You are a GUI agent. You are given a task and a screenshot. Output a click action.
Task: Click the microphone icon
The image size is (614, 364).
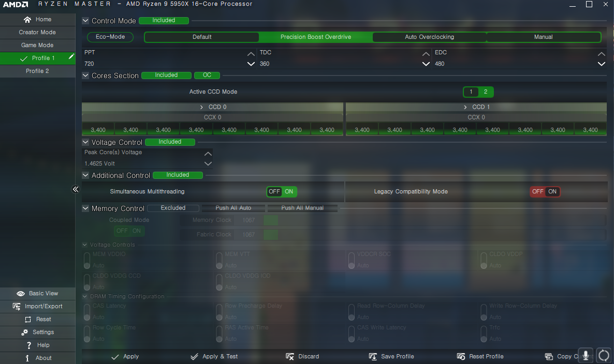(586, 355)
